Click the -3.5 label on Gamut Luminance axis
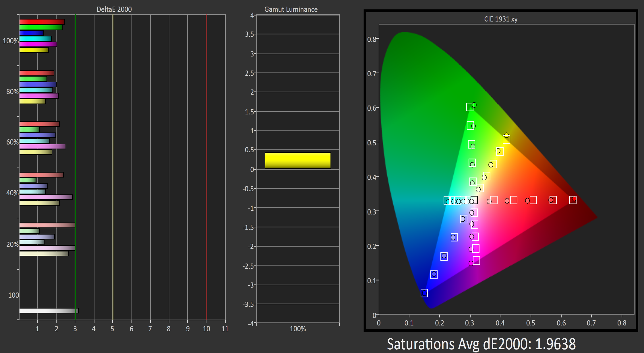Image resolution: width=644 pixels, height=353 pixels. (248, 304)
